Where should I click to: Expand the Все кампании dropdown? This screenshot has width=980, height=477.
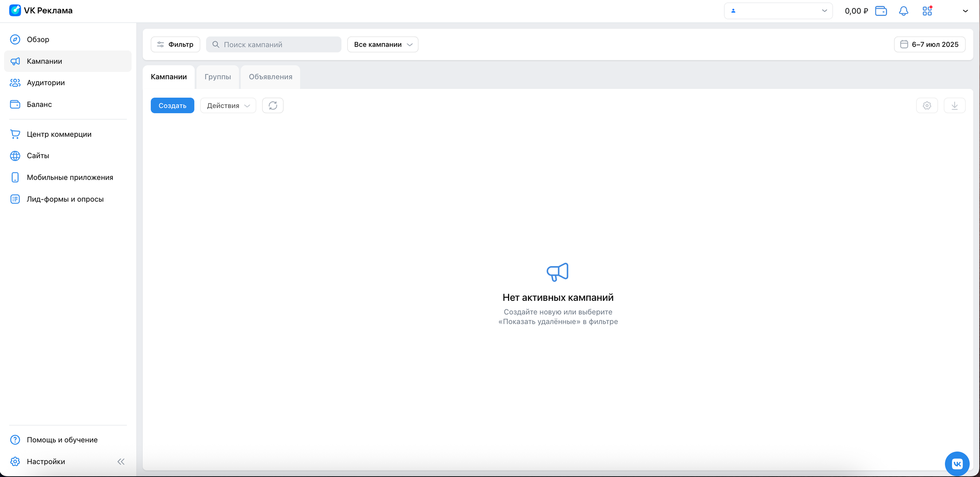click(382, 44)
